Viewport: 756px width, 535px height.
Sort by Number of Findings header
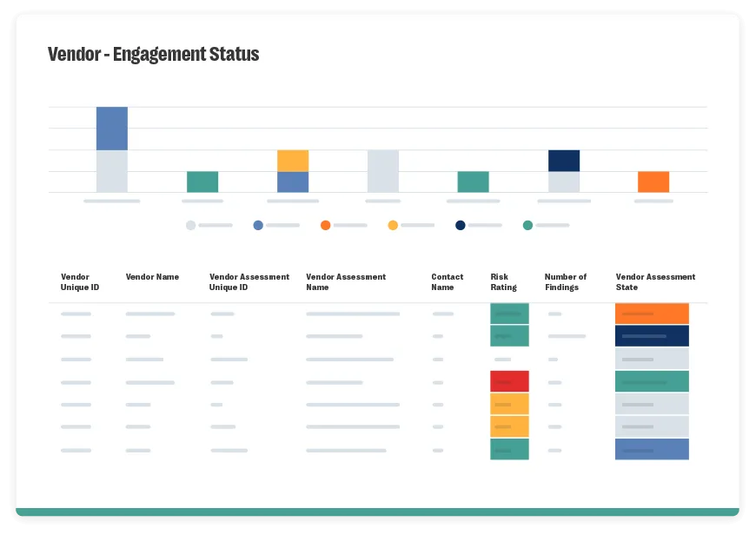[566, 282]
